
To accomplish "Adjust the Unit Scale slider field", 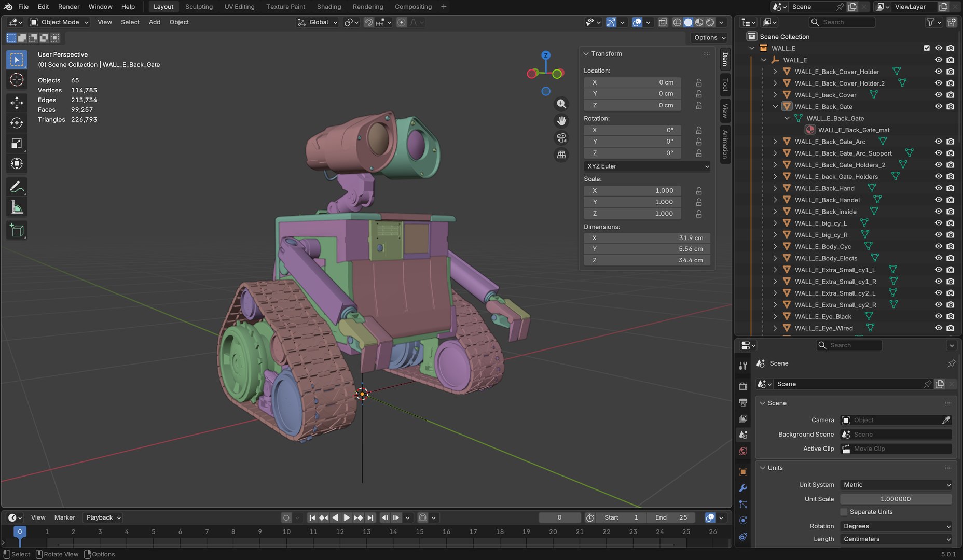I will coord(896,499).
